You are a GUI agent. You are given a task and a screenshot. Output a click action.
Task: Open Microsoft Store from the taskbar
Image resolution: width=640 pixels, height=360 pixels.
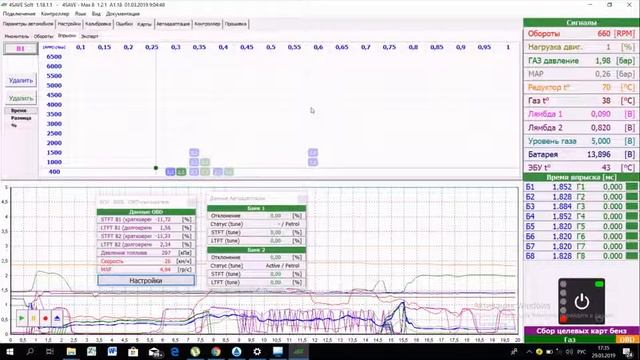pos(133,351)
